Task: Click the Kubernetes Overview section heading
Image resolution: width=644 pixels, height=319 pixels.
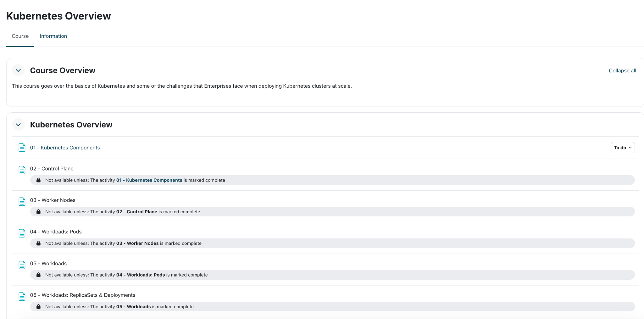Action: pos(71,125)
